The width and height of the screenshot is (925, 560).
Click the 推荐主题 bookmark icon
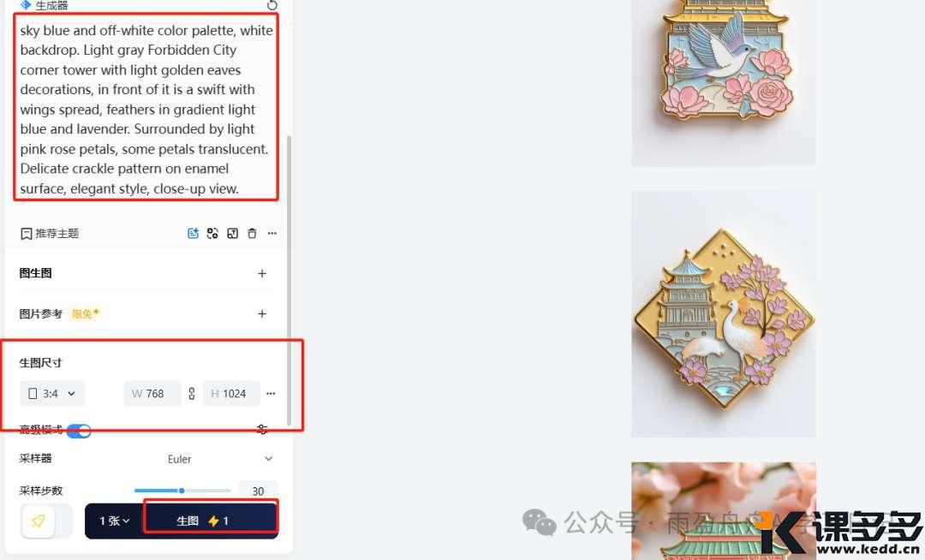point(26,234)
